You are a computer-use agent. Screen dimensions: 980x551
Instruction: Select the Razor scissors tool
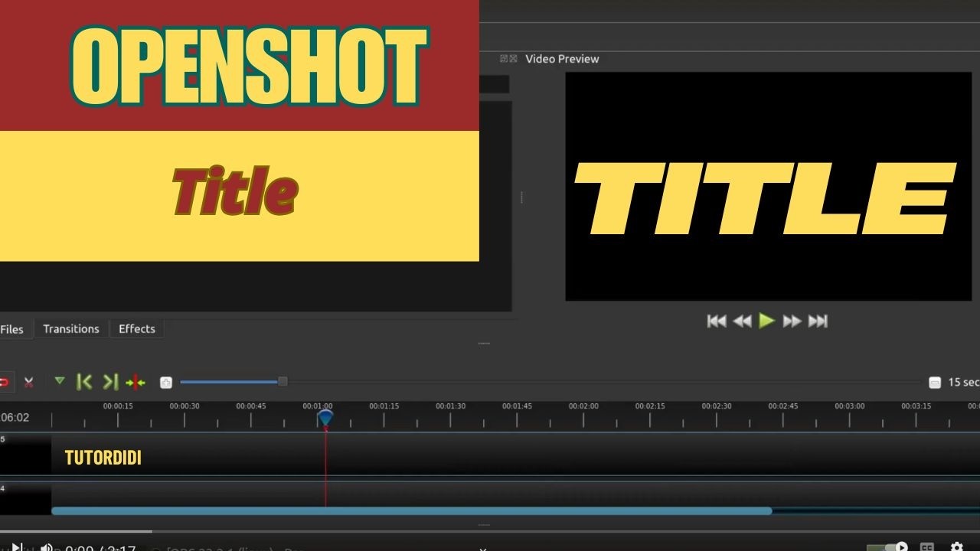pyautogui.click(x=29, y=382)
